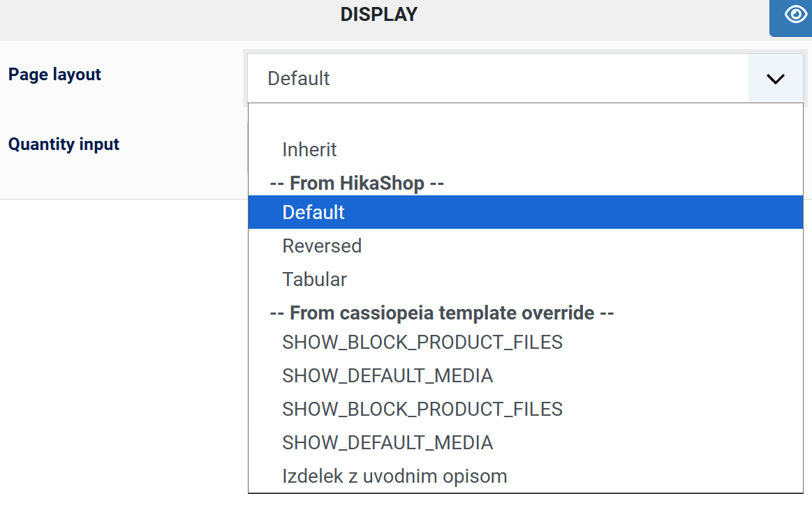Toggle the eye visibility button
The image size is (812, 526).
coord(795,15)
